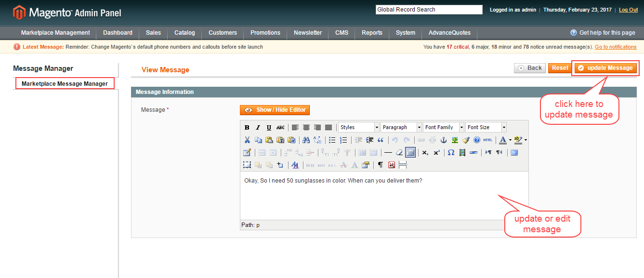
Task: Remove formatting with the eraser icon
Action: [399, 152]
